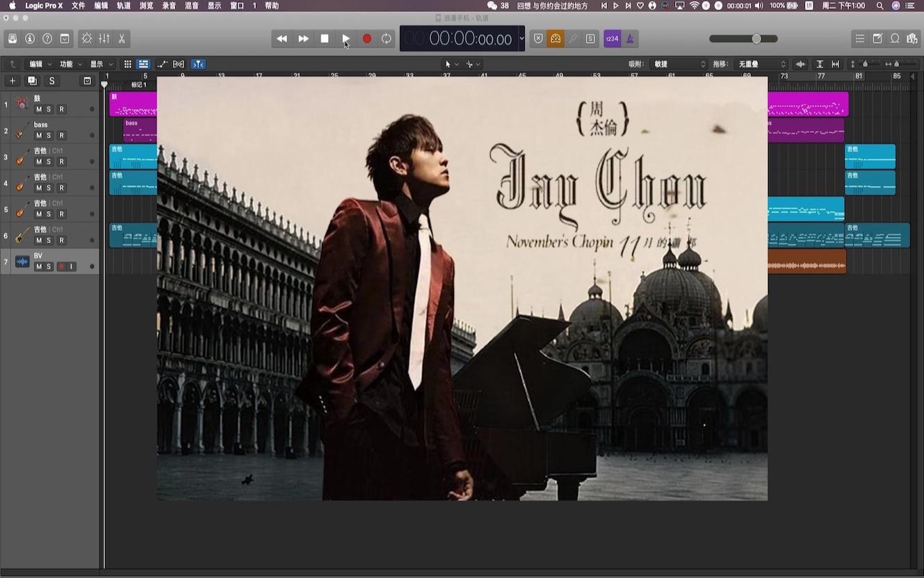Toggle the Metronome click button
924x578 pixels.
coord(630,39)
